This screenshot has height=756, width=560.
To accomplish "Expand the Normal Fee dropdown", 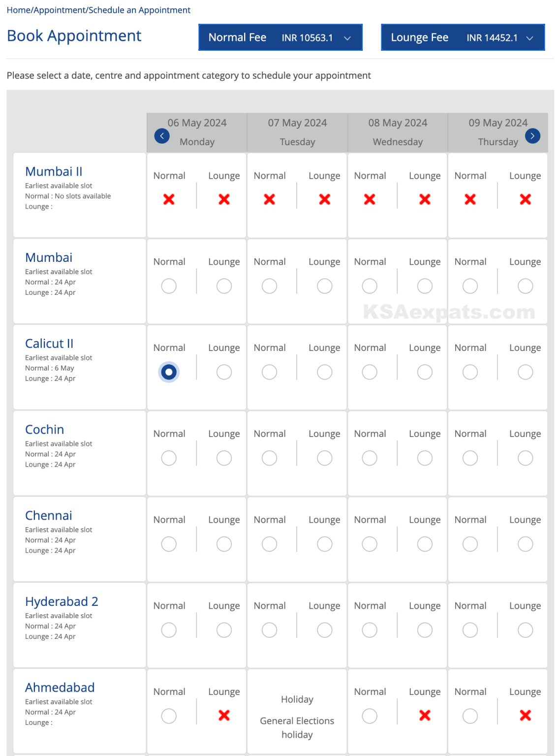I will 280,37.
